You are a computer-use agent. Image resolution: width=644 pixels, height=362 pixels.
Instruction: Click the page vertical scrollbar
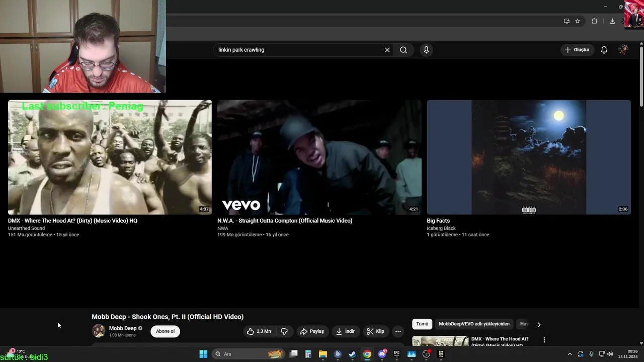point(641,75)
